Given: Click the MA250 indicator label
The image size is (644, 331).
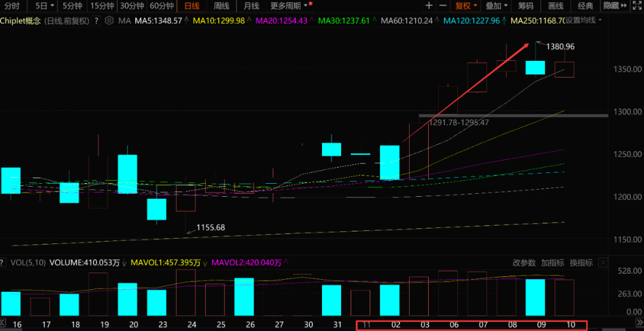Looking at the screenshot, I should pos(538,20).
